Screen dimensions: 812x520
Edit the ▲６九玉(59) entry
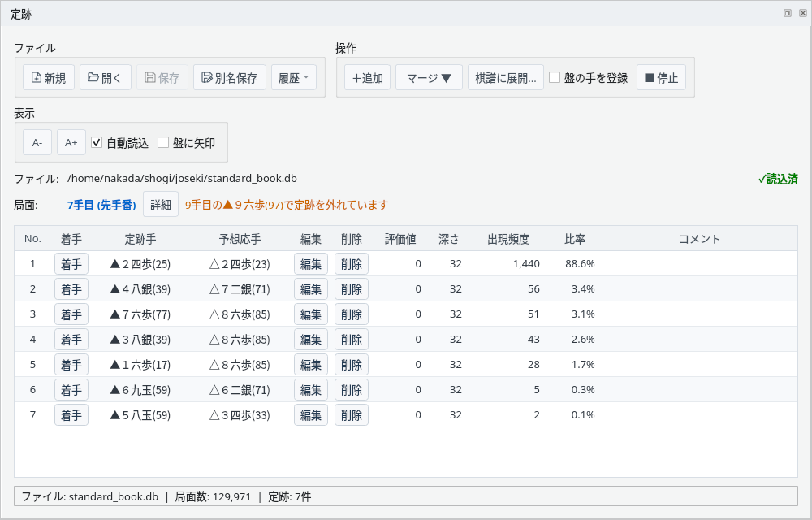(x=311, y=390)
